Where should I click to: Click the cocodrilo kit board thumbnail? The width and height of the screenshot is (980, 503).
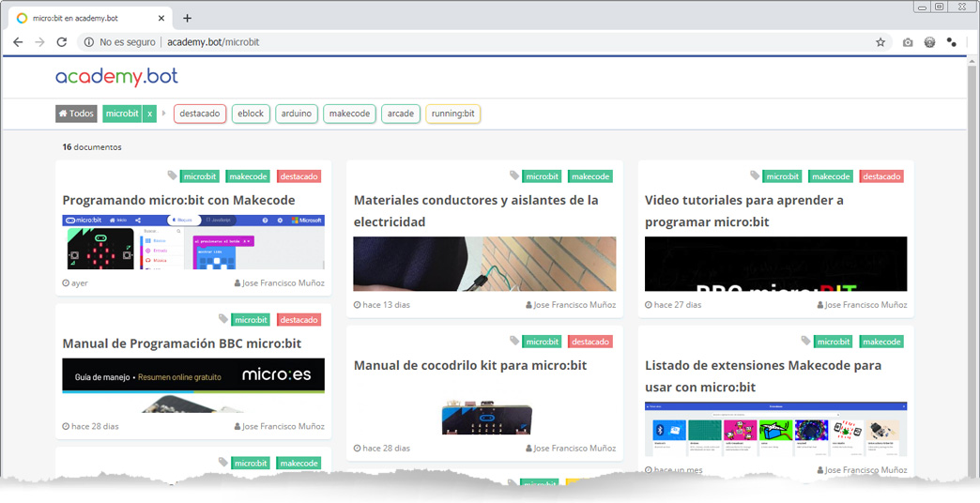(x=487, y=418)
